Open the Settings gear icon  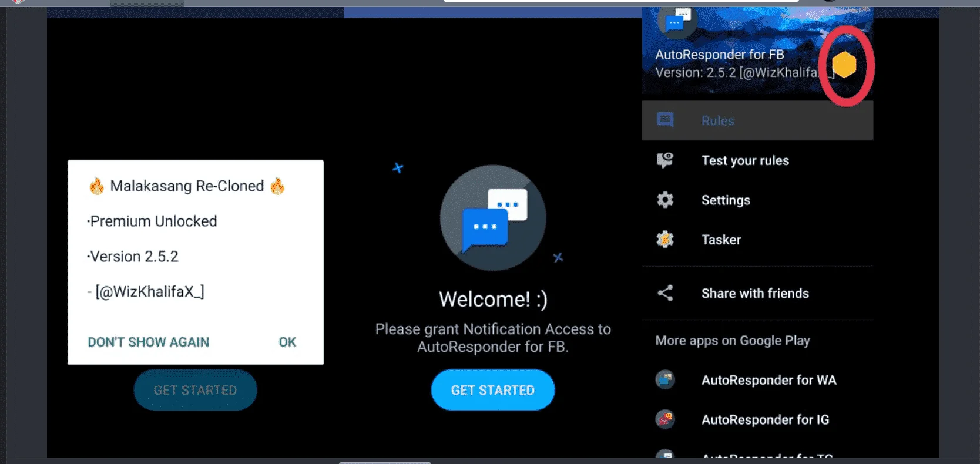click(x=665, y=200)
